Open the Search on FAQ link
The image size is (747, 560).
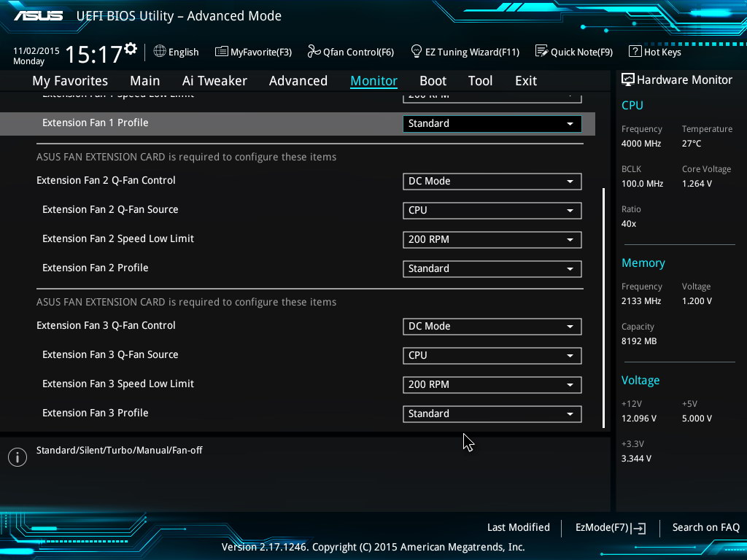tap(705, 528)
